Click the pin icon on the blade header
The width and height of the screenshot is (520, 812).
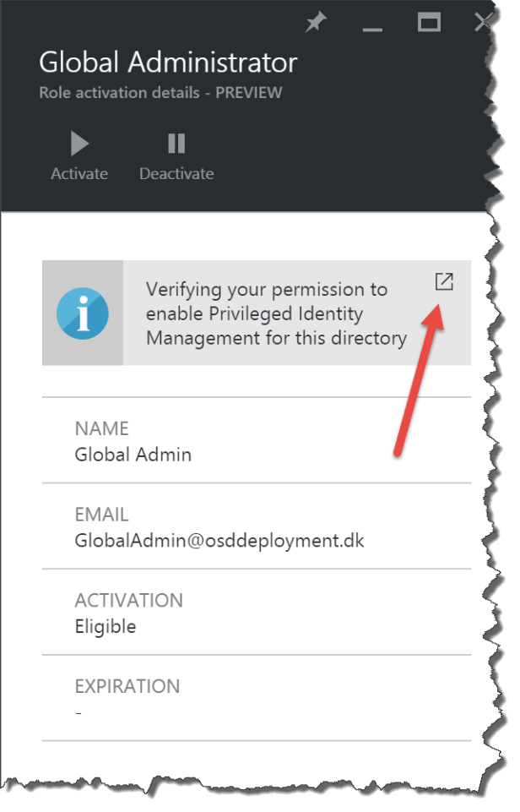tap(315, 23)
